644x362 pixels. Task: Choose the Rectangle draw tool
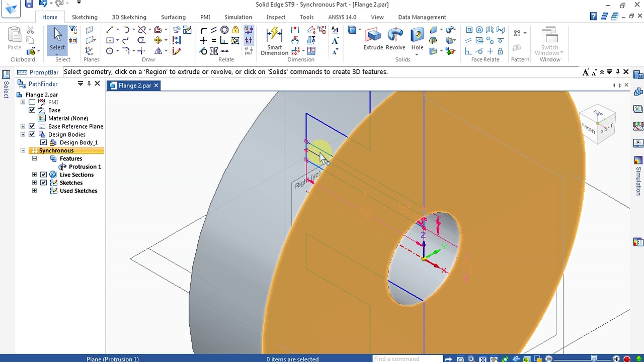(110, 40)
